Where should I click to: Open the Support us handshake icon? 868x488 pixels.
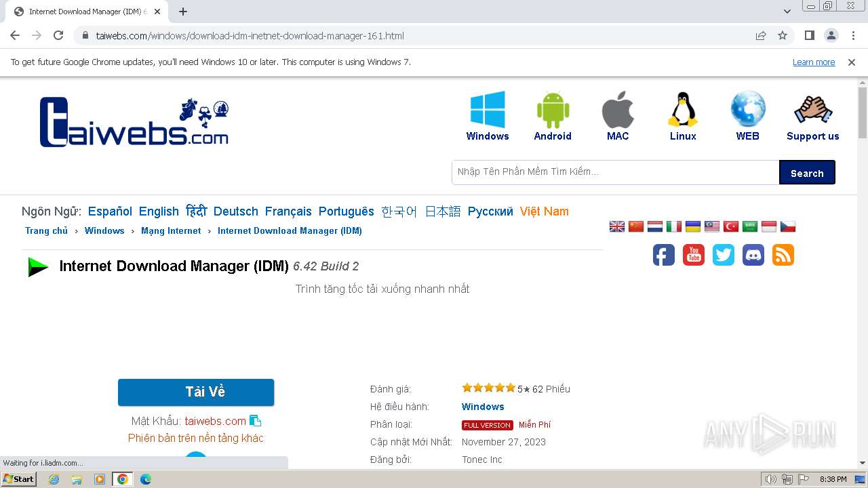(x=813, y=110)
